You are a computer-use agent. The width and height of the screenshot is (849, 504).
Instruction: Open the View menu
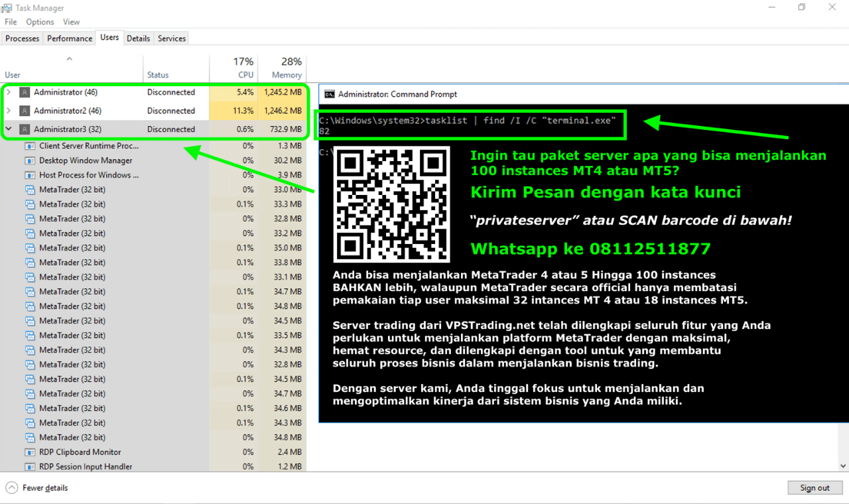tap(71, 22)
